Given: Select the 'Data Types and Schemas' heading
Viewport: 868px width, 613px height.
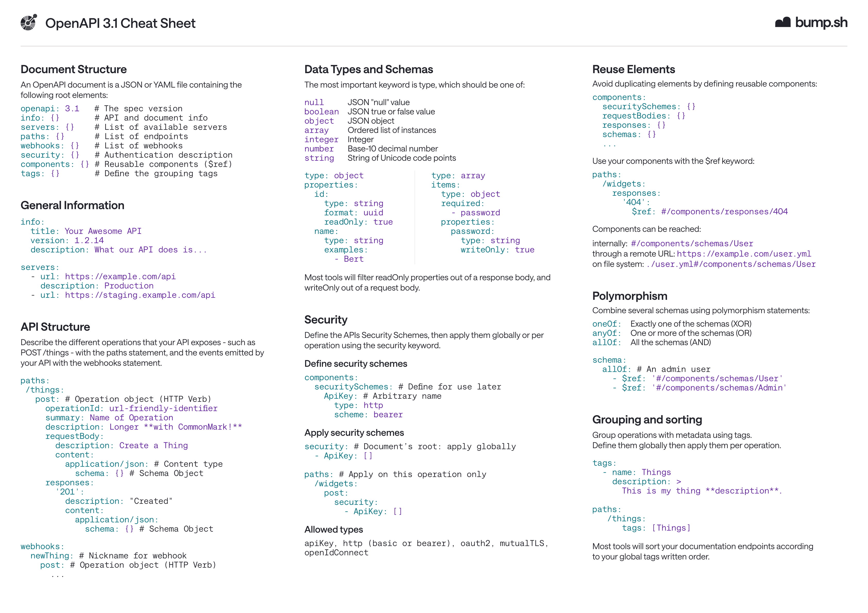Looking at the screenshot, I should coord(369,69).
